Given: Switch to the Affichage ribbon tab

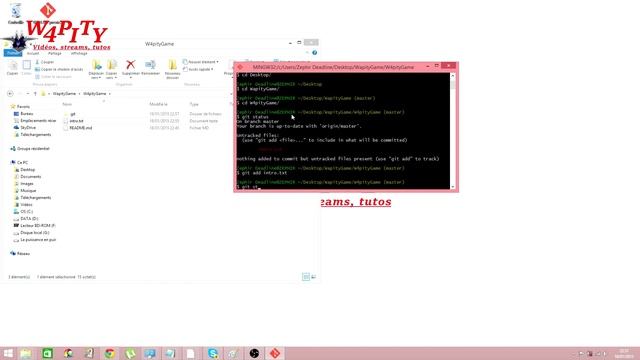Looking at the screenshot, I should click(79, 53).
